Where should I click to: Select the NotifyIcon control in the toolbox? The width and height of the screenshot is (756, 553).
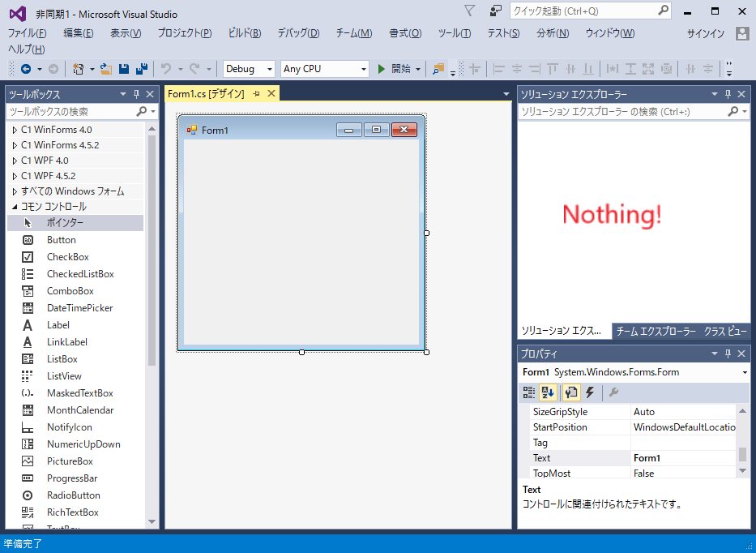(x=75, y=427)
